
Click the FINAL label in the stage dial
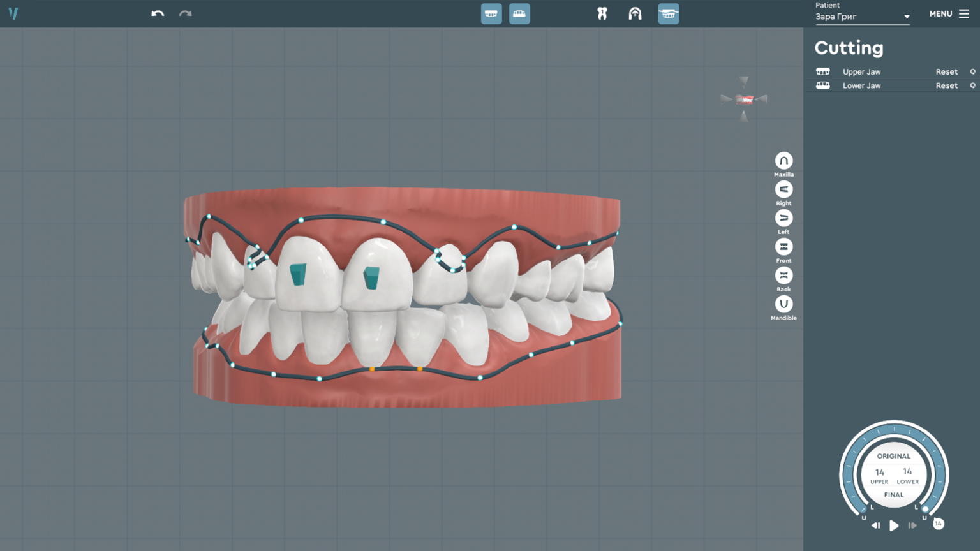click(893, 495)
